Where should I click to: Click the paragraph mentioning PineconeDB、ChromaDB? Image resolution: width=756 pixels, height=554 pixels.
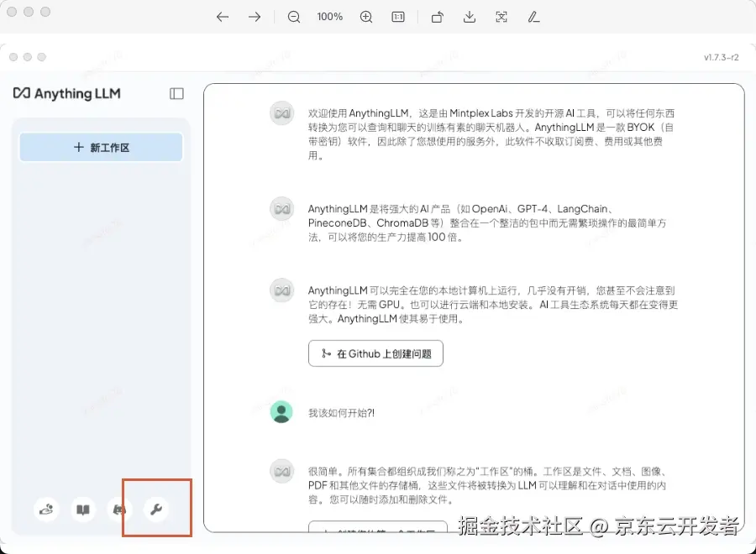point(487,223)
